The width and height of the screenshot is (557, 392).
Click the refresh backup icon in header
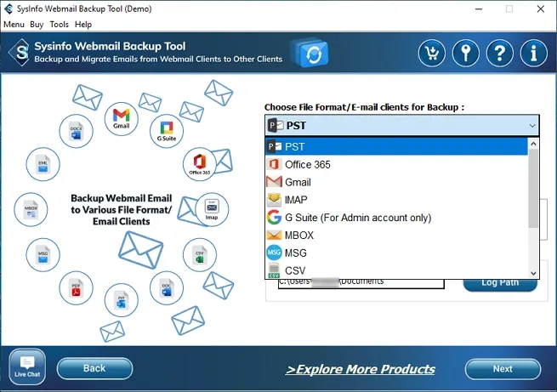(310, 54)
